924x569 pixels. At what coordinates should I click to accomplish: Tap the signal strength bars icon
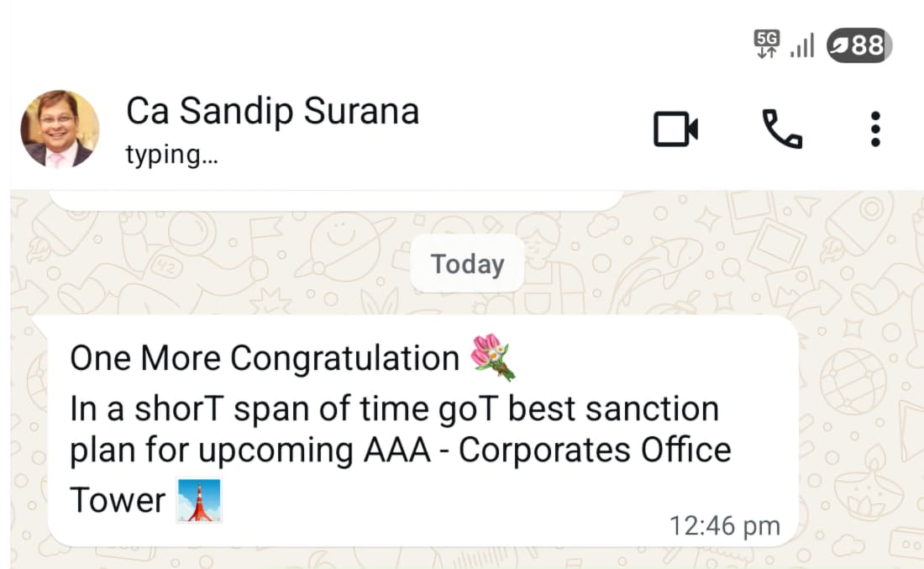[802, 45]
